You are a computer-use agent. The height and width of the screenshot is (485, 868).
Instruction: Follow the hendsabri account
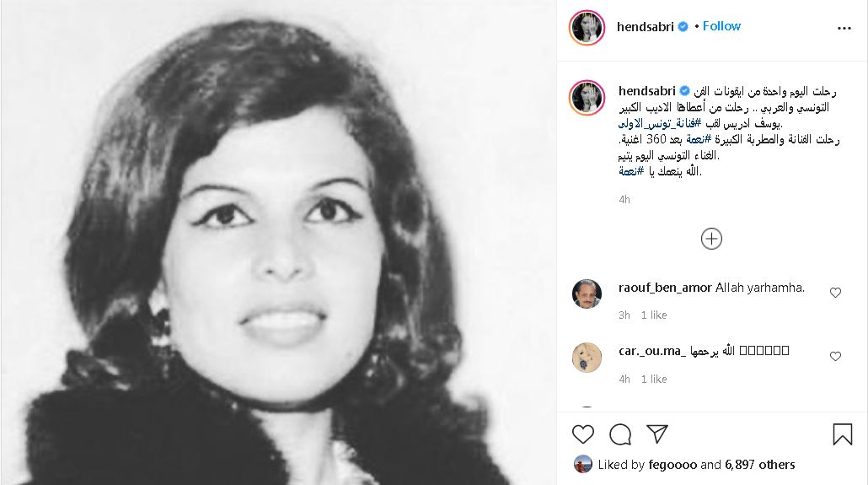pos(721,26)
